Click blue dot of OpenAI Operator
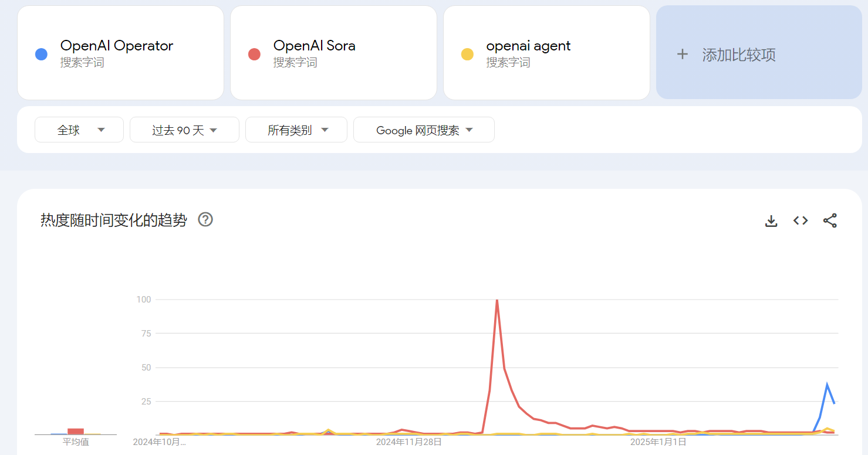The width and height of the screenshot is (868, 455). pyautogui.click(x=41, y=55)
